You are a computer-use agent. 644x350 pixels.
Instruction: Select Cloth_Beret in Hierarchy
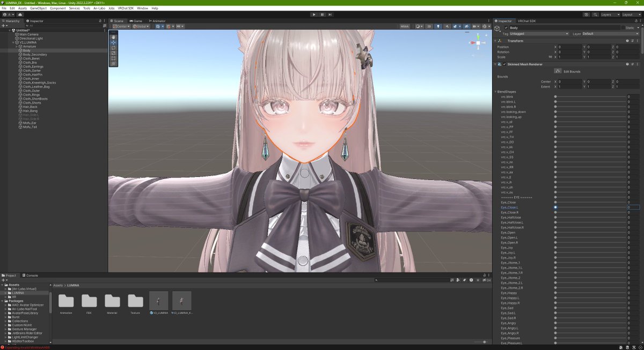tap(31, 58)
